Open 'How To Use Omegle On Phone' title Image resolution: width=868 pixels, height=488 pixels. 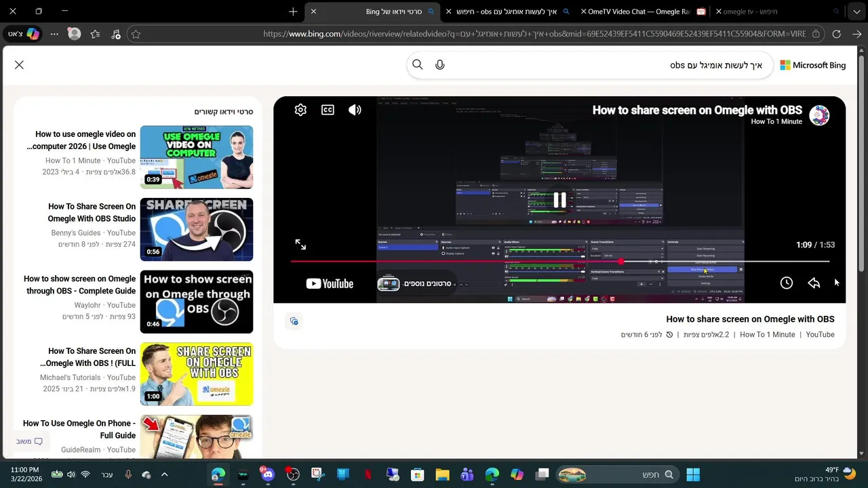pos(79,430)
